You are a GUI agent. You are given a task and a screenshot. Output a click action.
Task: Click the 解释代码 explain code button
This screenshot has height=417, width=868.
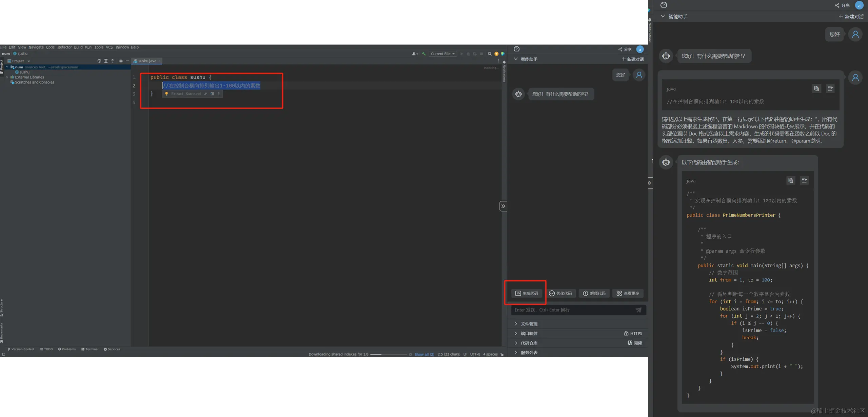(594, 293)
